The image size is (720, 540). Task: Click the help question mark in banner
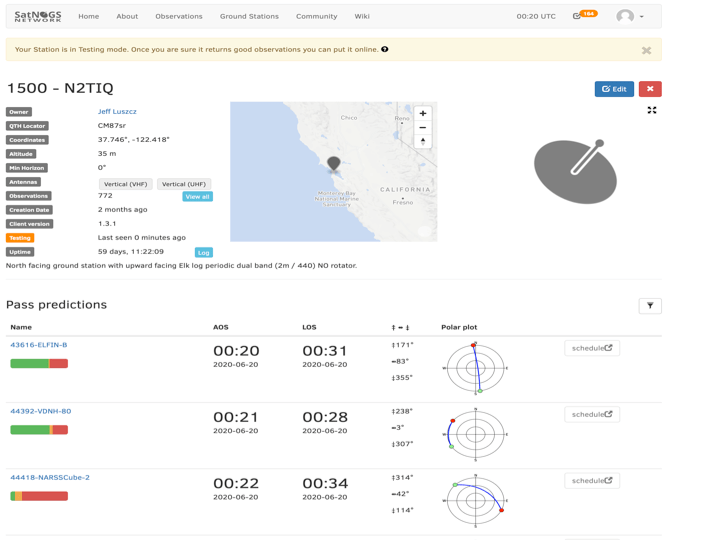pyautogui.click(x=385, y=49)
